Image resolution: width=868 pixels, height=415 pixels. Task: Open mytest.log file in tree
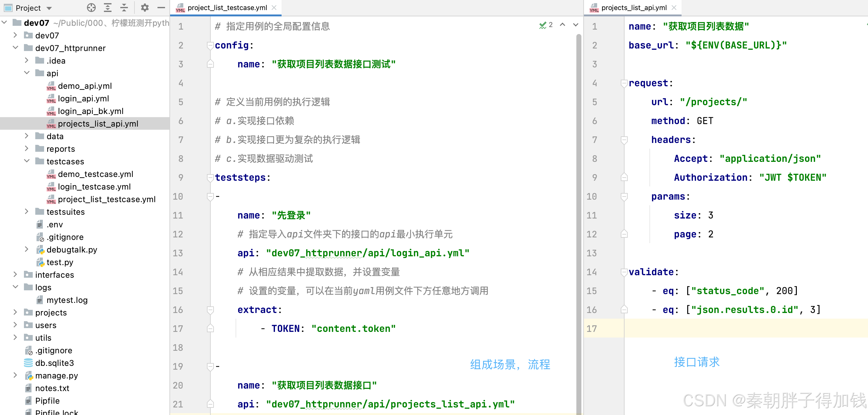click(x=67, y=300)
